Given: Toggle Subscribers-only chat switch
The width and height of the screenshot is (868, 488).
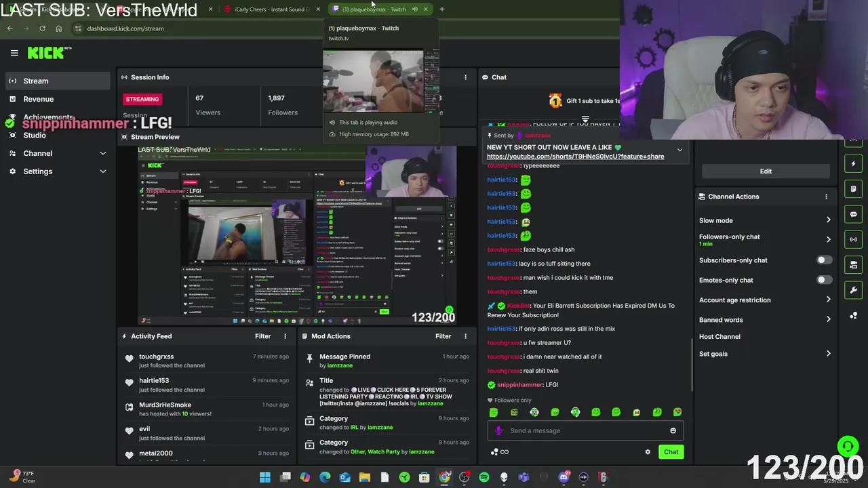Looking at the screenshot, I should pos(824,260).
